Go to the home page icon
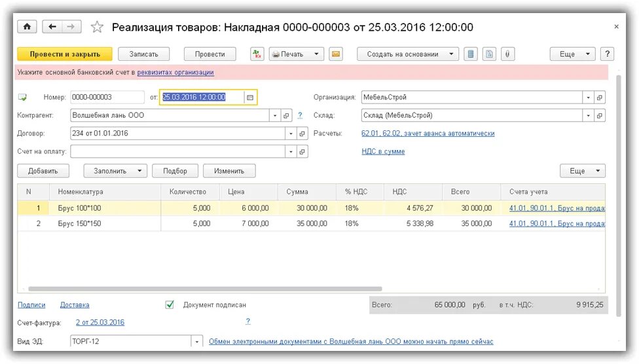639x364 pixels. coord(27,27)
